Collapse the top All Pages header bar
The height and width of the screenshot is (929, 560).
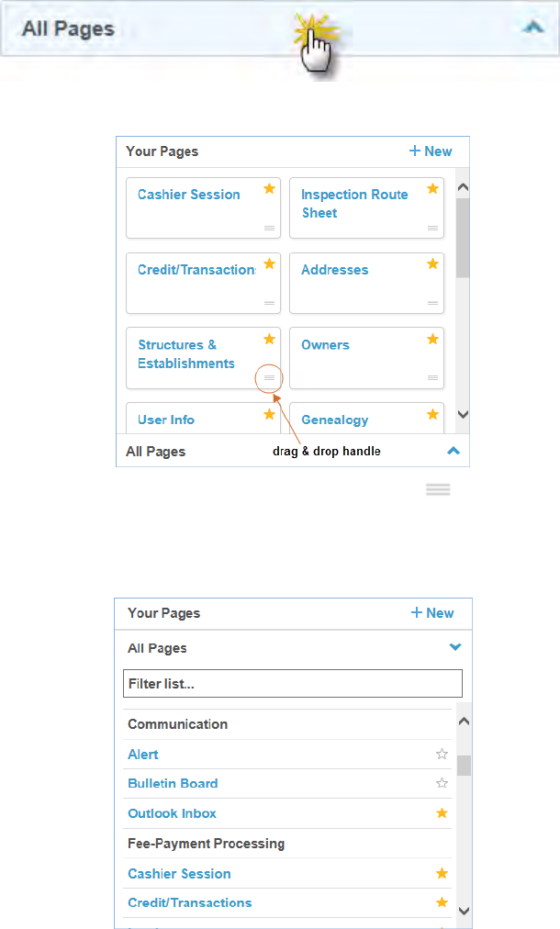pos(532,28)
